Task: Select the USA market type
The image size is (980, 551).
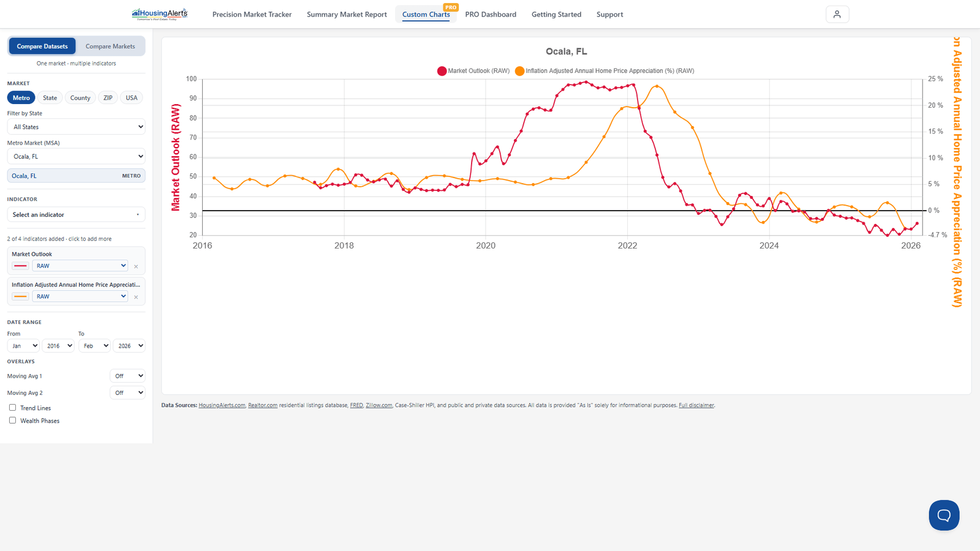Action: click(x=132, y=98)
